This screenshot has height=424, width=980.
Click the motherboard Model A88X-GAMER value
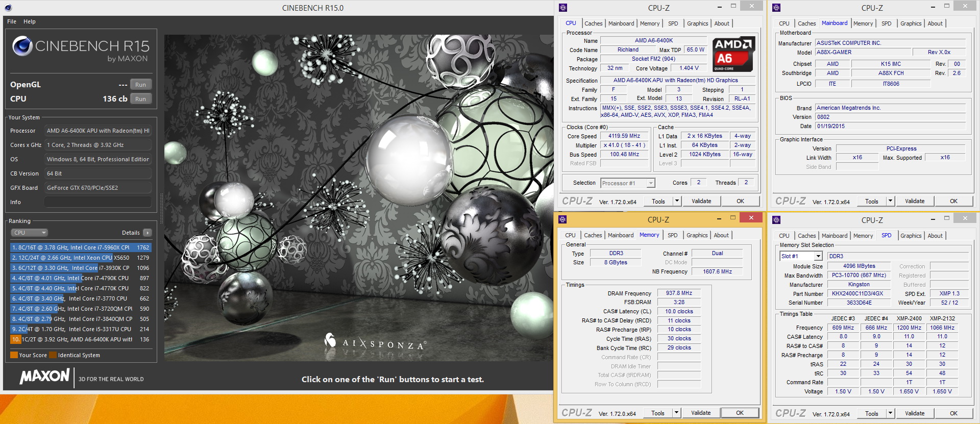point(863,52)
